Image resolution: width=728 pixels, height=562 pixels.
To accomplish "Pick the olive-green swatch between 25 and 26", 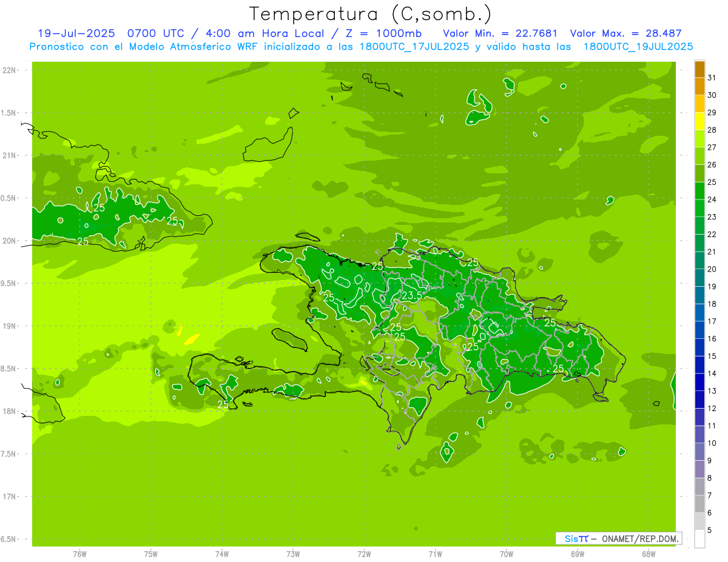I will [699, 173].
